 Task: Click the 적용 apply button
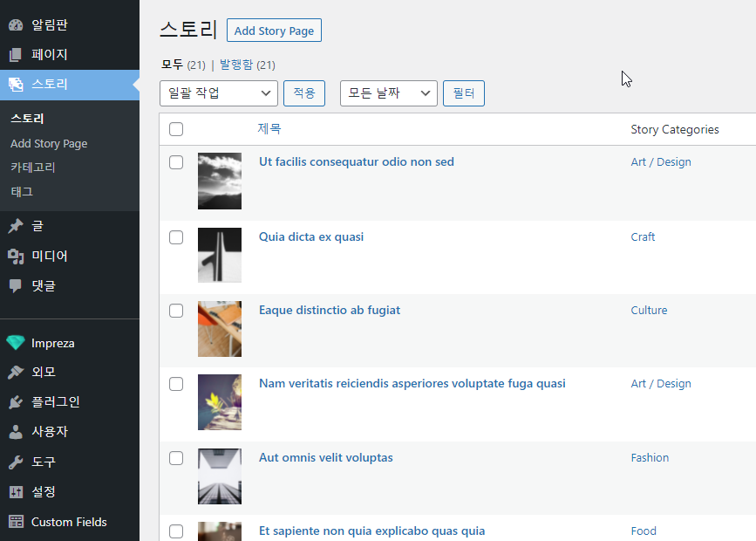pos(304,93)
